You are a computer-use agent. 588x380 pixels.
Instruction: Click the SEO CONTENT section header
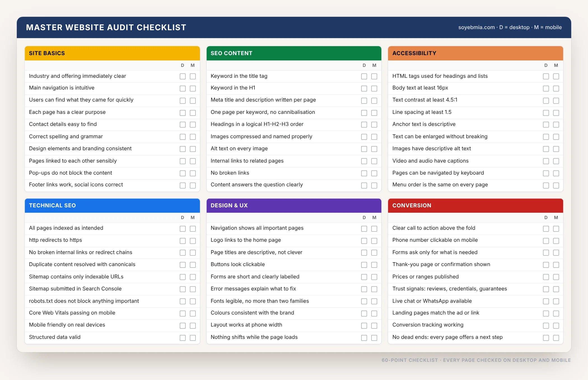(294, 53)
